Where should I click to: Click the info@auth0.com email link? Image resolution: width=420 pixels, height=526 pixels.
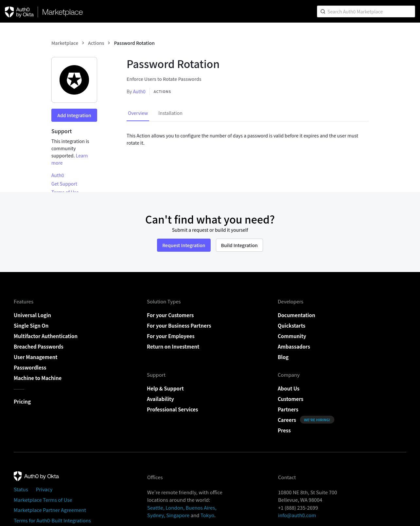297,515
